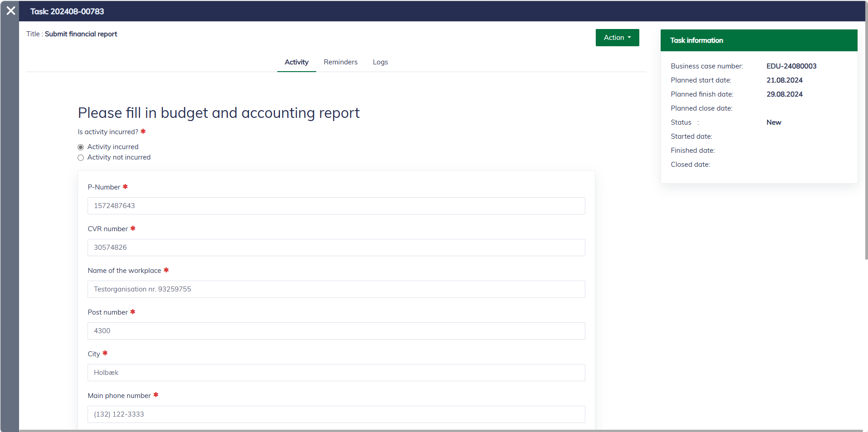Click the horizontal scrollbar at the bottom
Viewport: 868px width, 432px height.
click(x=440, y=430)
